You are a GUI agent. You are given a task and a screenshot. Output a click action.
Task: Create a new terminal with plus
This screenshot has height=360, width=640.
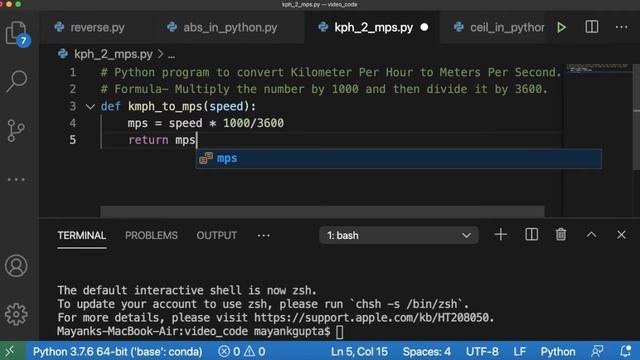(501, 235)
